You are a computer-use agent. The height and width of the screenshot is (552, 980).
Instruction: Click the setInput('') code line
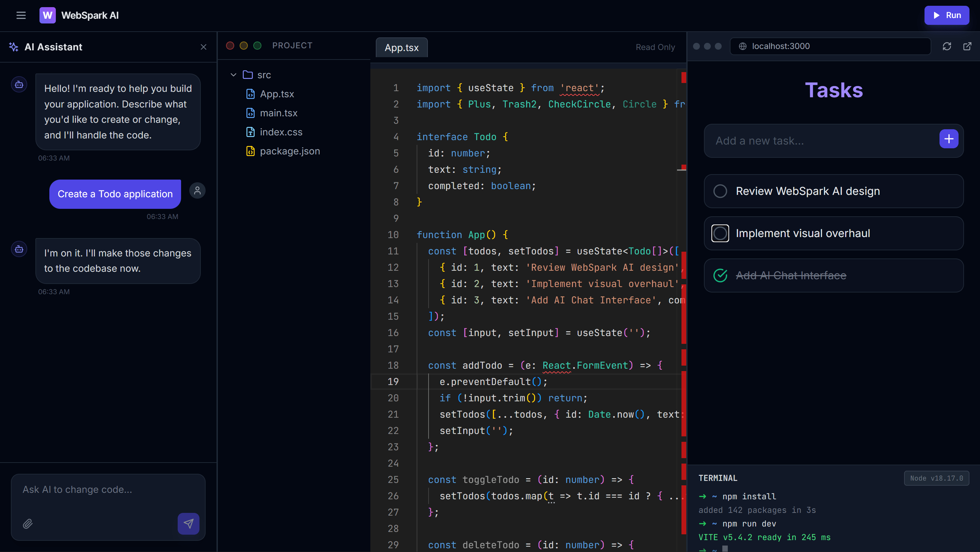476,431
